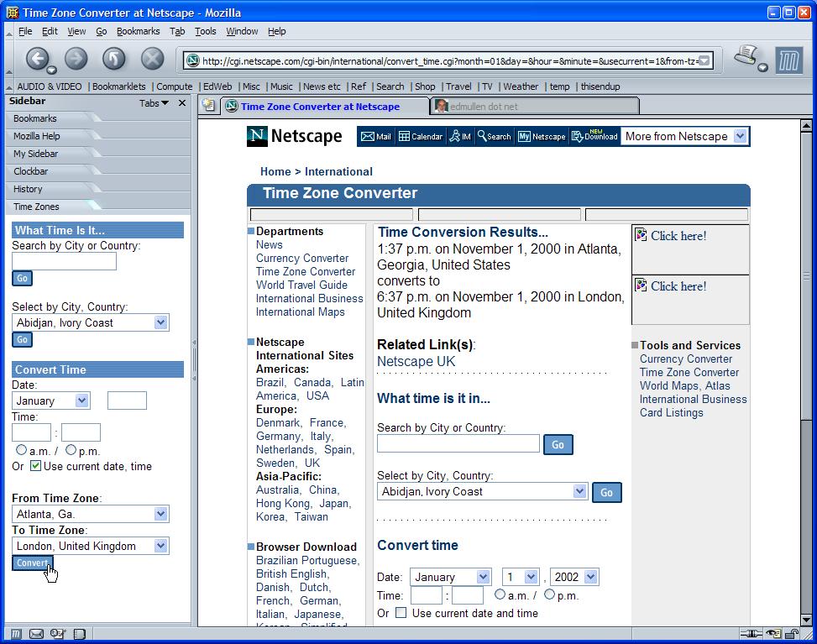Check 'Use current date and time' on page
The width and height of the screenshot is (817, 644).
coord(401,613)
